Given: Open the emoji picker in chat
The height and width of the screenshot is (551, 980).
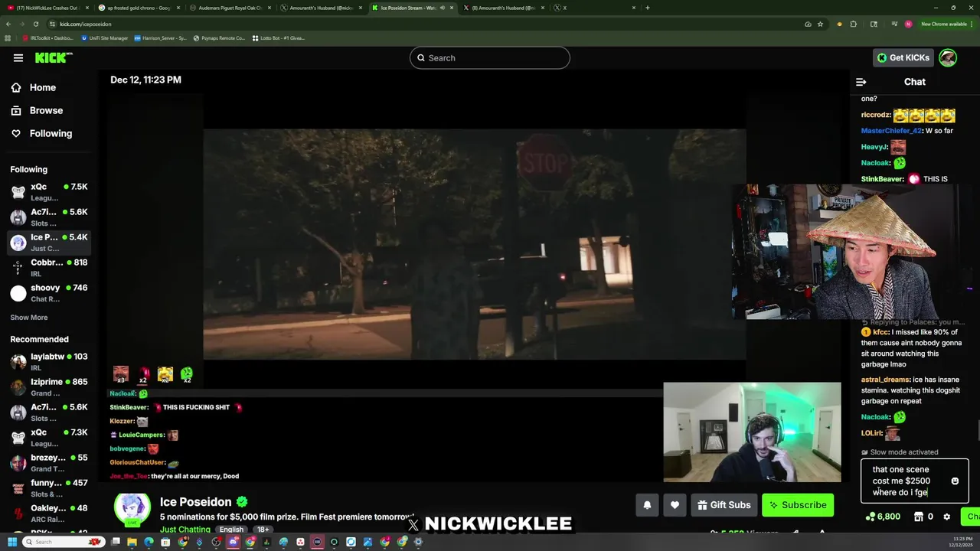Looking at the screenshot, I should (x=955, y=481).
